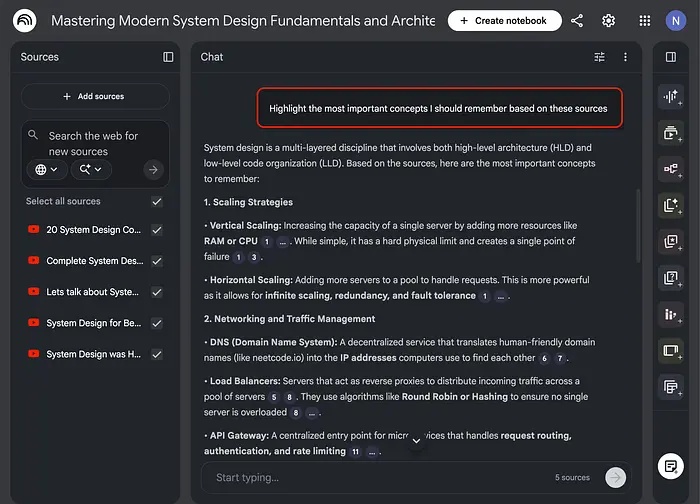Expand the web source globe dropdown

[x=46, y=170]
